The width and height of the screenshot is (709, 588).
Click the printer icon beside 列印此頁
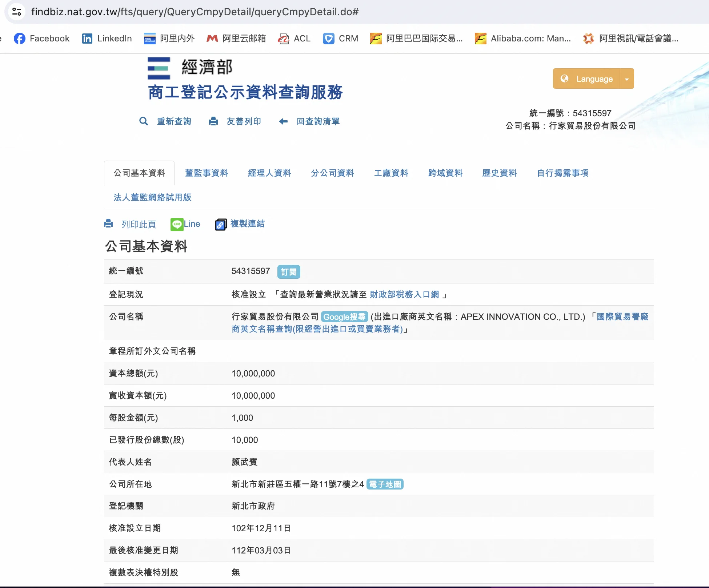108,224
